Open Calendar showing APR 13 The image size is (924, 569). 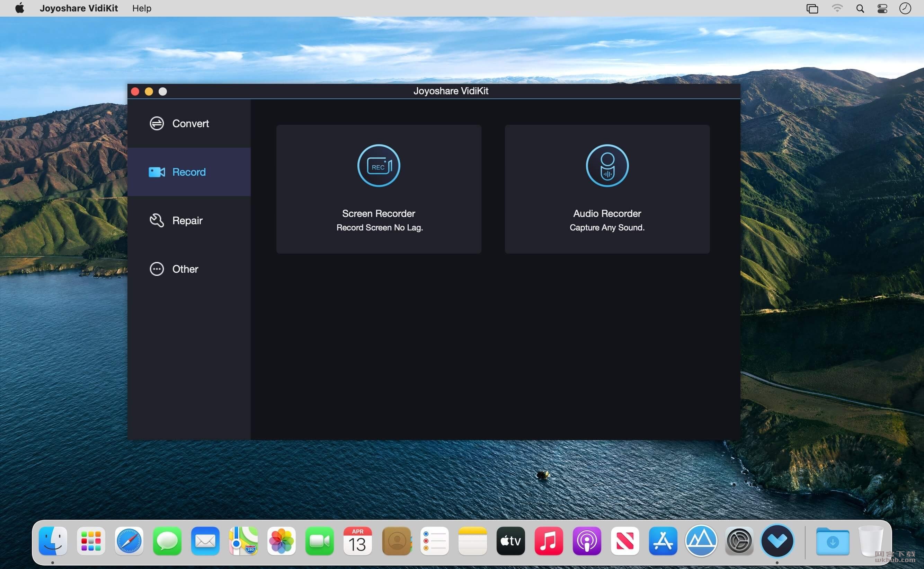pyautogui.click(x=358, y=541)
